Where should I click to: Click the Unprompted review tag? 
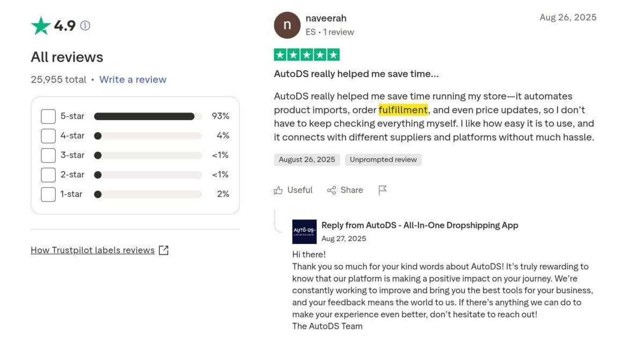(383, 159)
